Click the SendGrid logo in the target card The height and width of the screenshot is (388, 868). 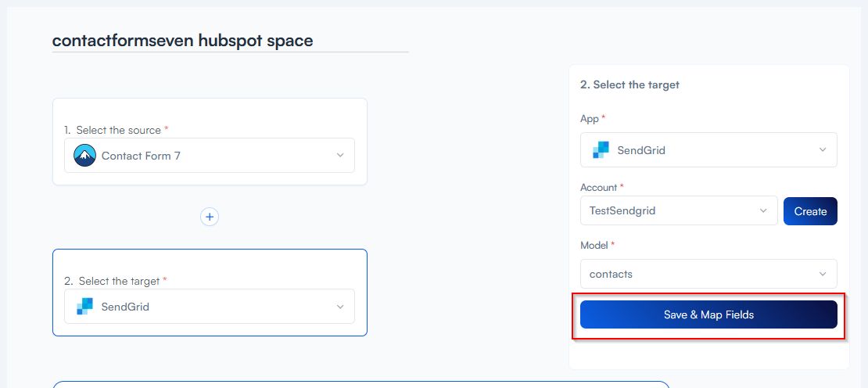(84, 307)
